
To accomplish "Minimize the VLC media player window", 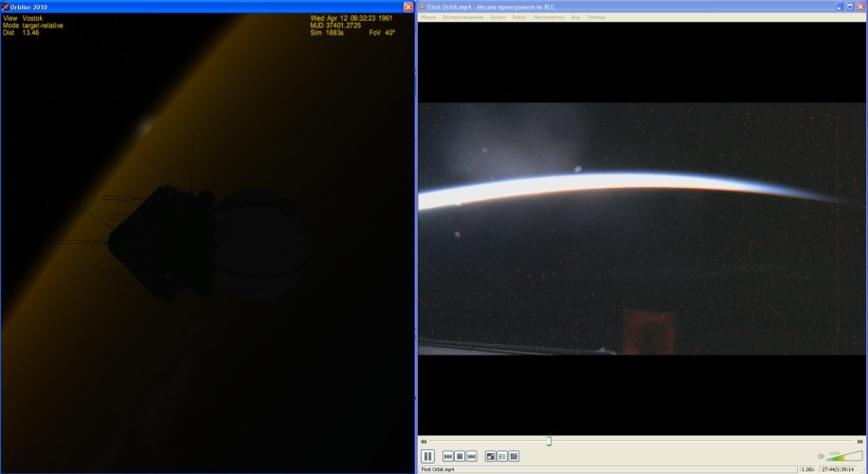I will [x=840, y=7].
